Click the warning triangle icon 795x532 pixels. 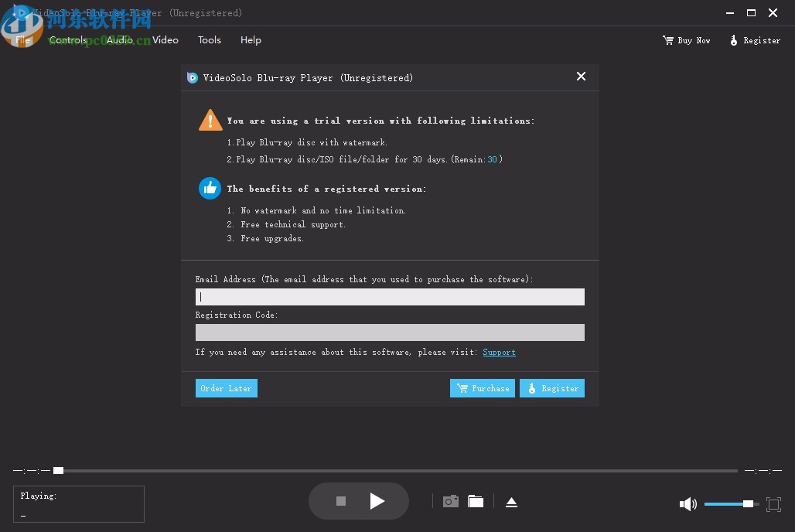click(210, 120)
